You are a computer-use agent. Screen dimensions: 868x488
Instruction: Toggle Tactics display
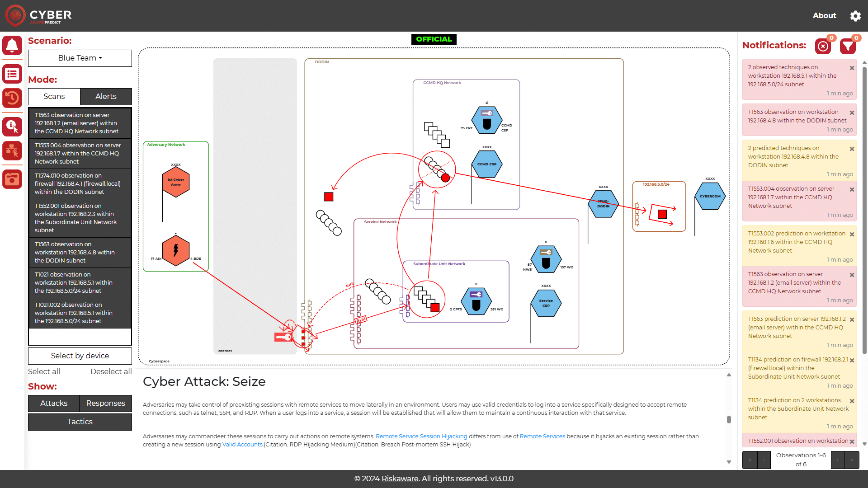click(80, 422)
